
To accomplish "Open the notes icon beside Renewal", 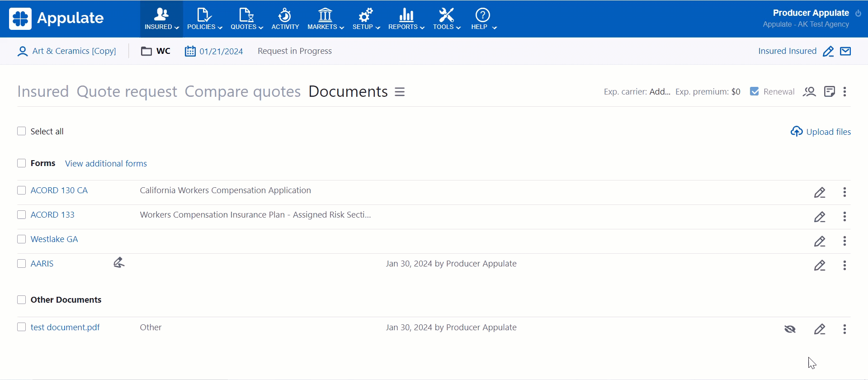I will 829,92.
